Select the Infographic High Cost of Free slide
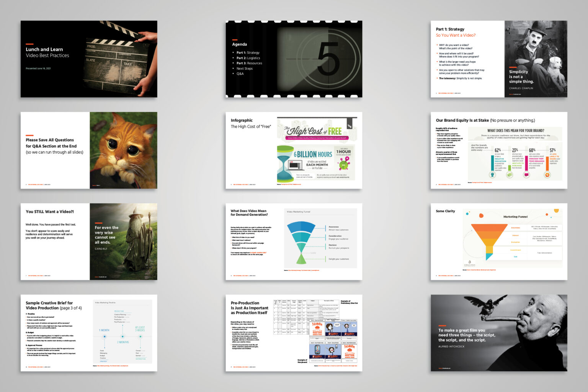588x392 pixels. (x=294, y=150)
